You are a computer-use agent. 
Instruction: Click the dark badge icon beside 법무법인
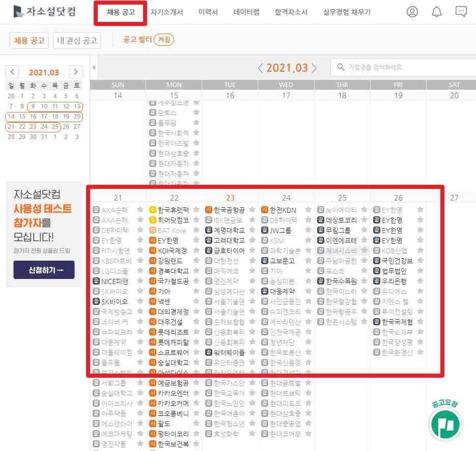point(376,271)
